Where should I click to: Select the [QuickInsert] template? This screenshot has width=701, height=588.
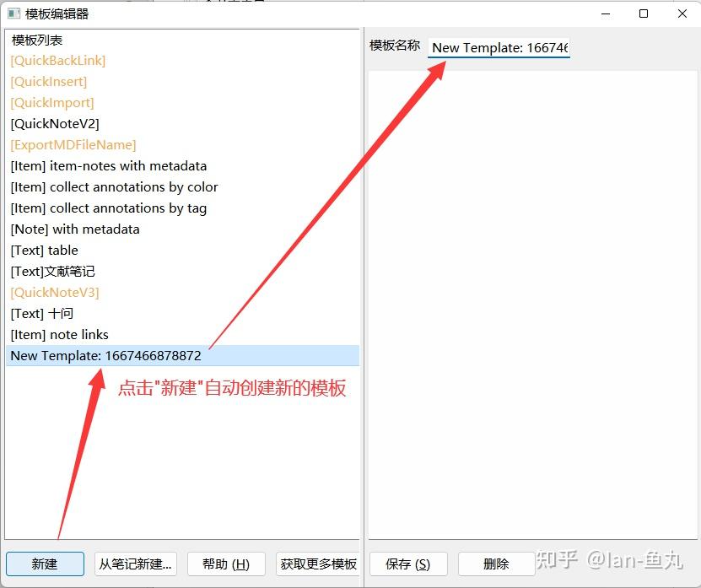(51, 81)
